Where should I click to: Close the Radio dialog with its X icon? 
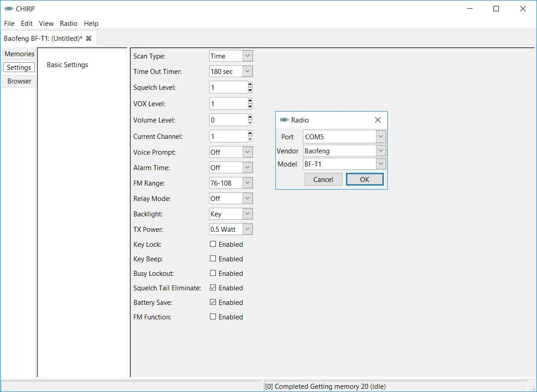[x=378, y=120]
